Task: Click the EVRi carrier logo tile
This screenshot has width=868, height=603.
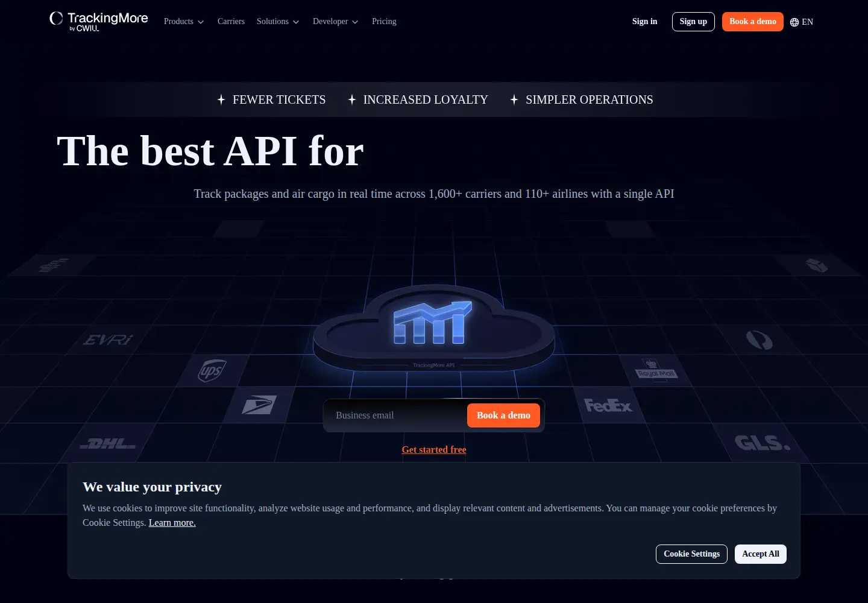Action: (108, 340)
